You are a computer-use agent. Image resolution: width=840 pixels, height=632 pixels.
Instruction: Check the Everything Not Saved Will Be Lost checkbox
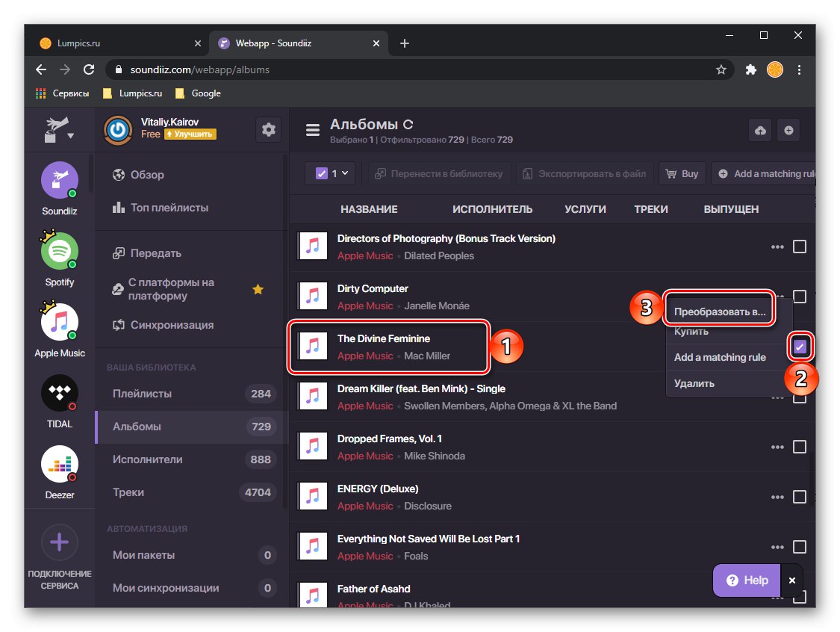799,547
